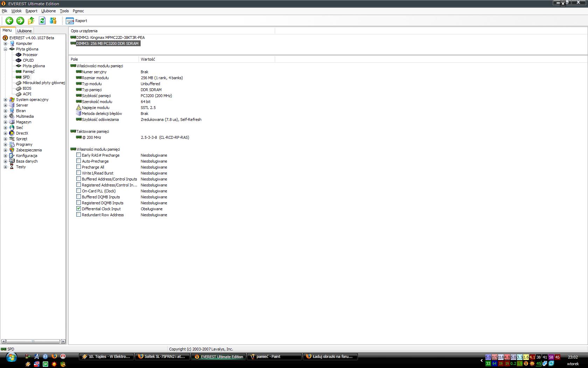Toggle the Write1/Read Burst checkbox

pyautogui.click(x=79, y=173)
